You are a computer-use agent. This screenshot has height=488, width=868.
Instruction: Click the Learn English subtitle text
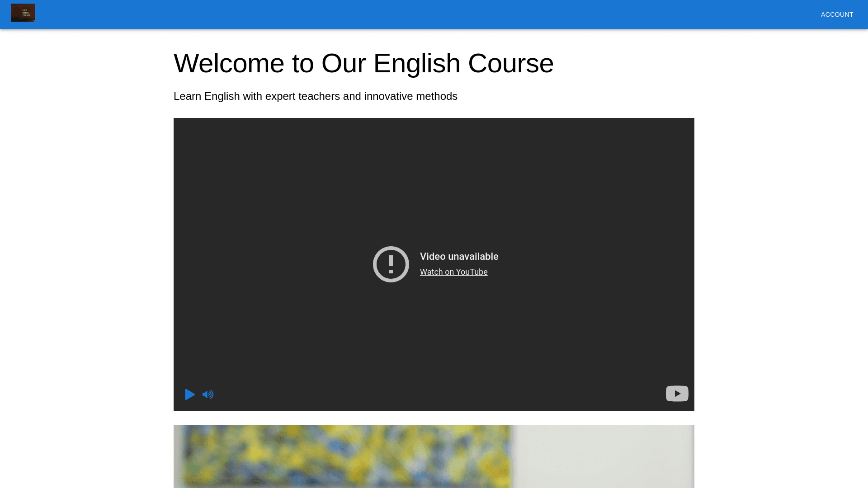click(315, 96)
